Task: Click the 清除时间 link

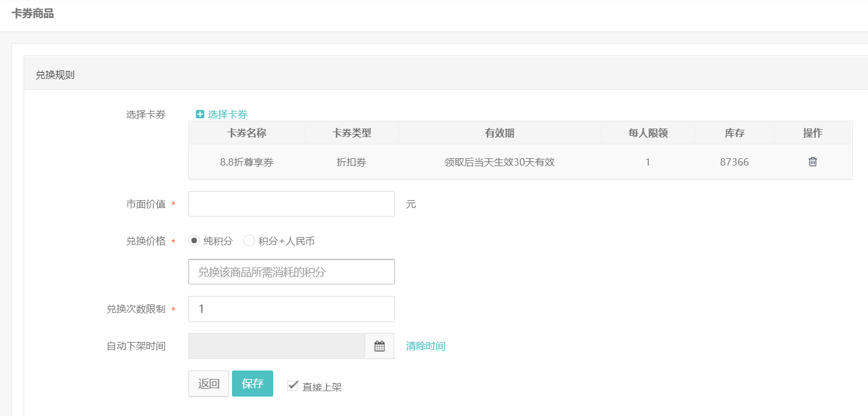Action: [x=425, y=346]
